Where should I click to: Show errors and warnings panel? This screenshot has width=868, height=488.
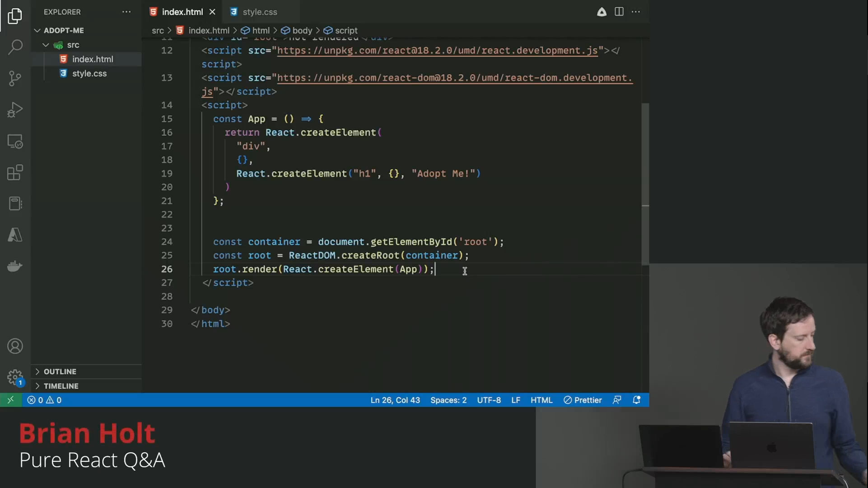tap(44, 400)
